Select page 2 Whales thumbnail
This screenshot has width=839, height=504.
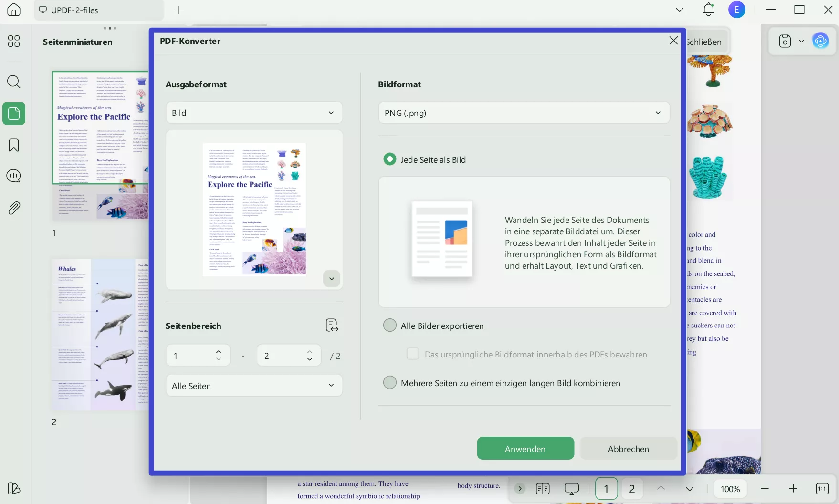[x=101, y=335]
